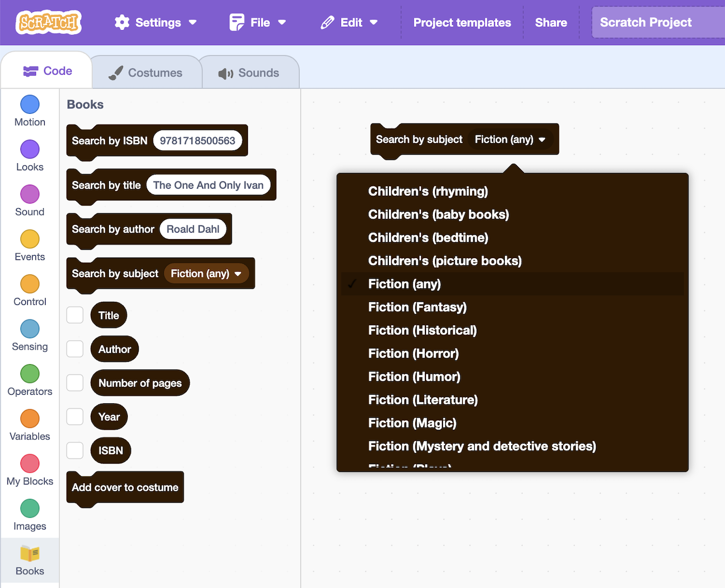Open Project templates
The image size is (725, 588).
click(x=462, y=23)
